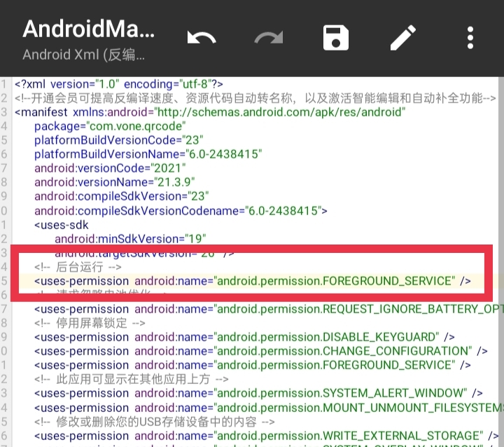Viewport: 504px width, 447px height.
Task: Tap the highlighted FOREGROUND_SERVICE permission line
Action: pyautogui.click(x=253, y=281)
